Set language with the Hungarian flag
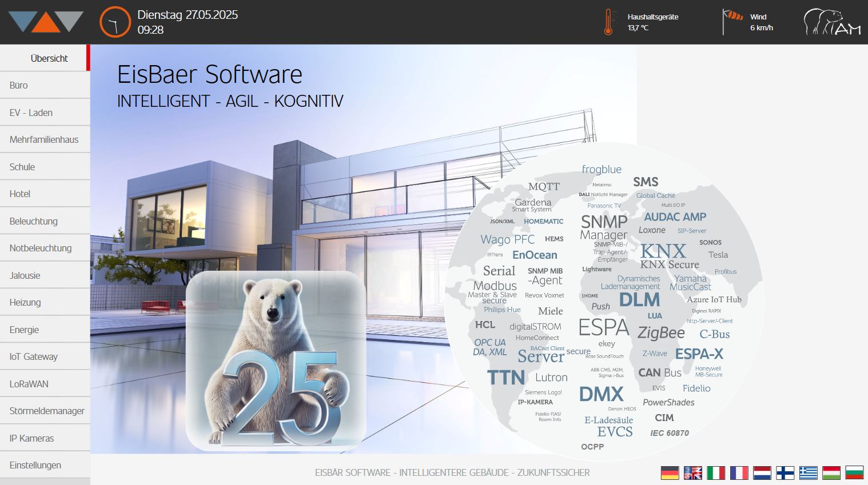 831,473
